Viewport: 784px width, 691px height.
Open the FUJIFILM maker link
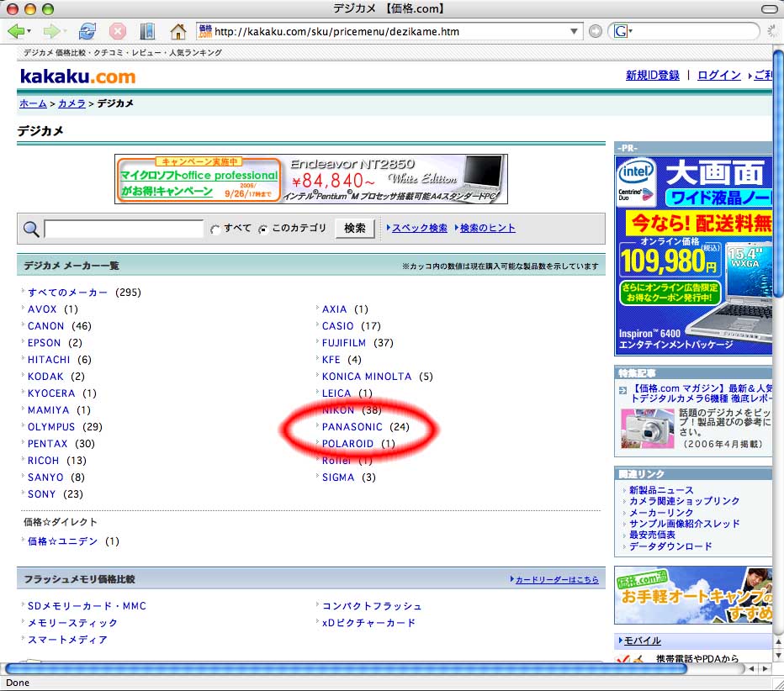(x=344, y=343)
